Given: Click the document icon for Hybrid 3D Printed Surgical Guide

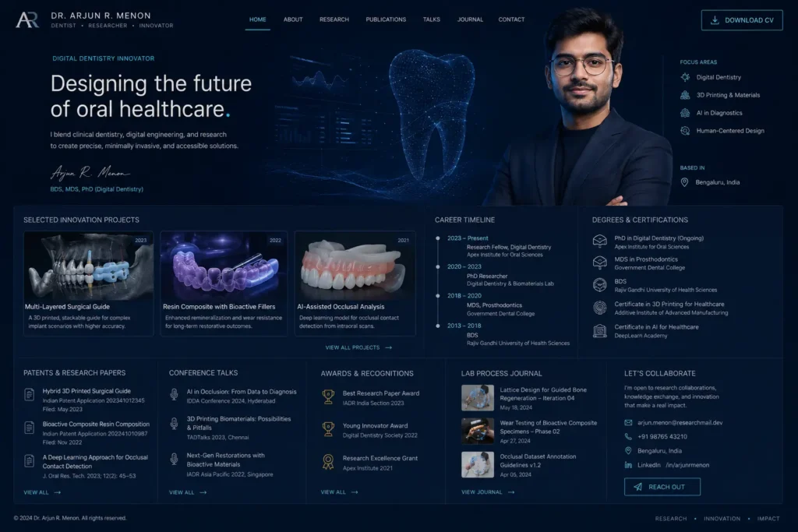Looking at the screenshot, I should coord(30,394).
